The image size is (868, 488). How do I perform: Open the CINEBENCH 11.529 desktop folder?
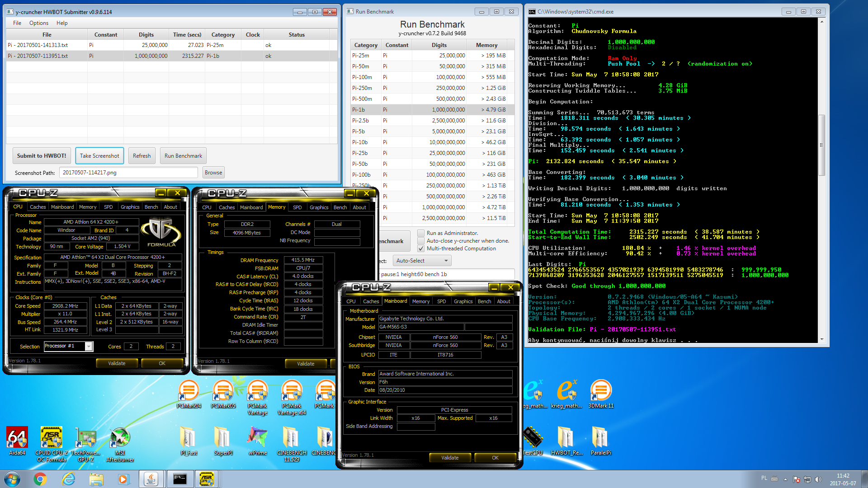(x=292, y=444)
